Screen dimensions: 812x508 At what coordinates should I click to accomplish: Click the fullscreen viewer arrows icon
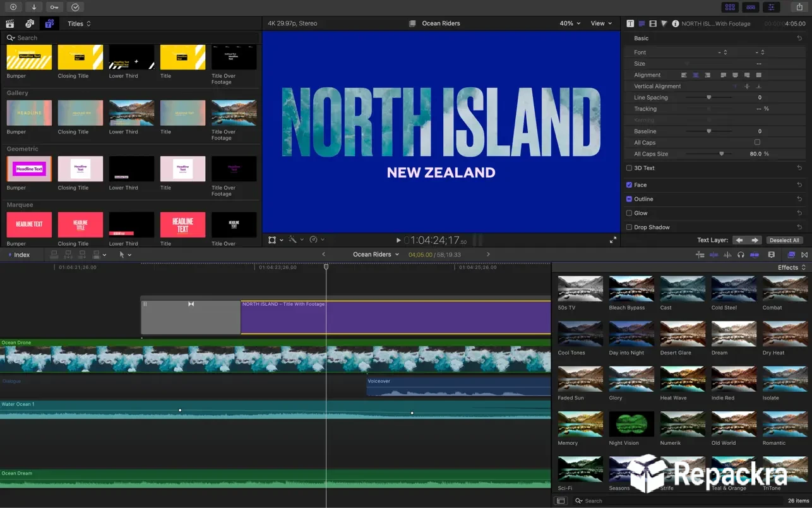(x=612, y=239)
